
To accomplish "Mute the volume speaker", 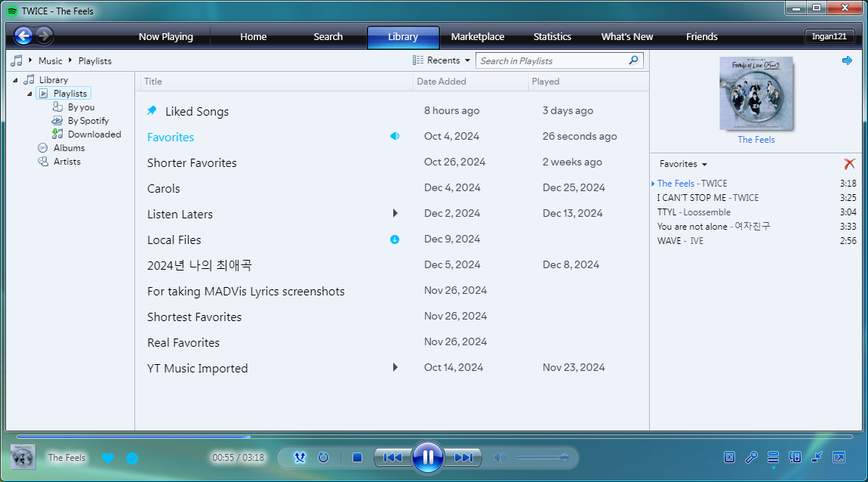I will point(500,458).
